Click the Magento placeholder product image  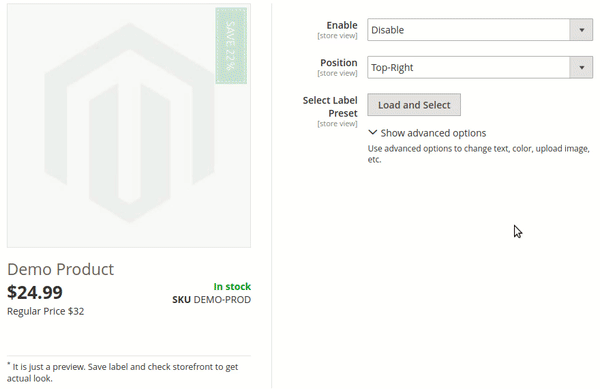pyautogui.click(x=129, y=125)
